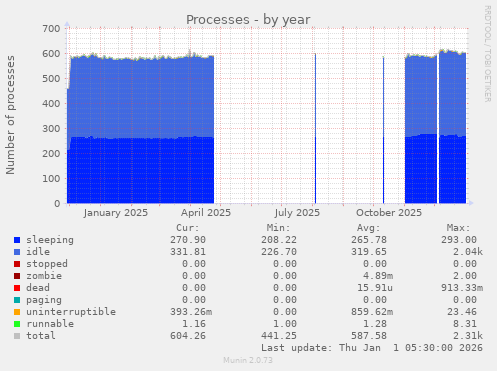Select the 'sleeping' legend label
Viewport: 497px width, 371px height.
tap(50, 240)
